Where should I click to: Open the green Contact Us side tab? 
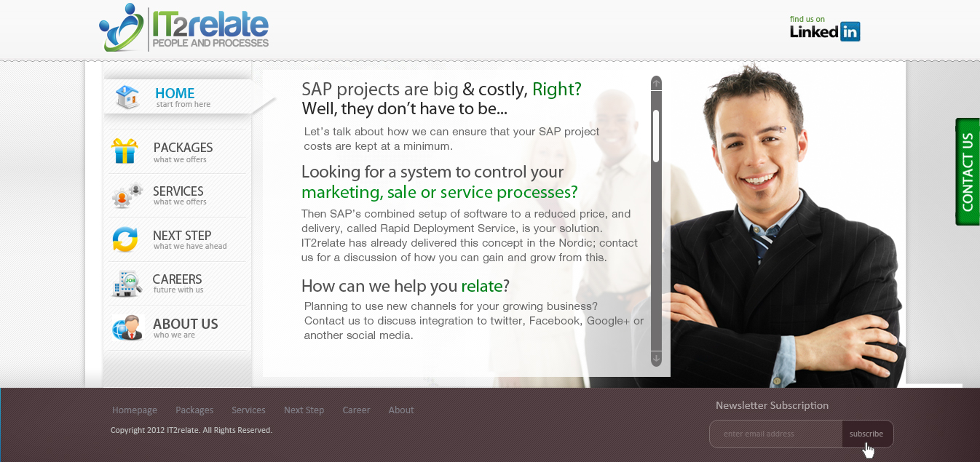click(x=967, y=172)
